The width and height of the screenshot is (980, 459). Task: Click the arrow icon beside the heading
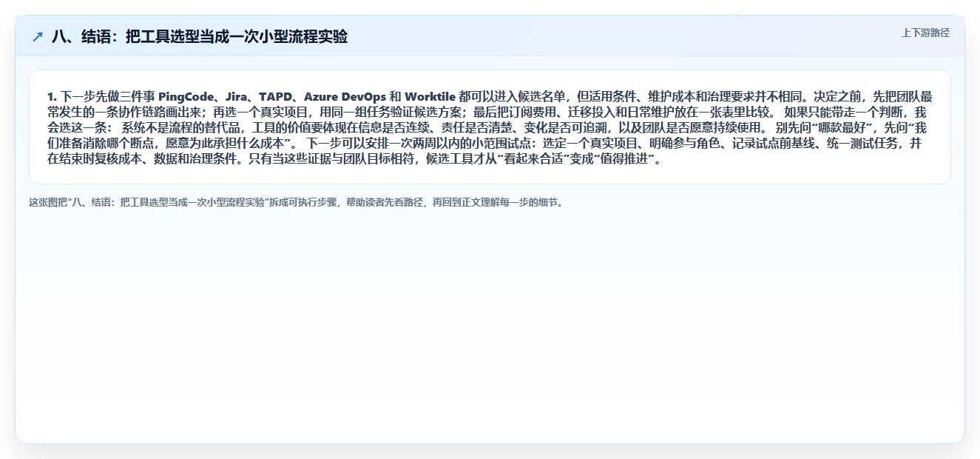pyautogui.click(x=38, y=36)
